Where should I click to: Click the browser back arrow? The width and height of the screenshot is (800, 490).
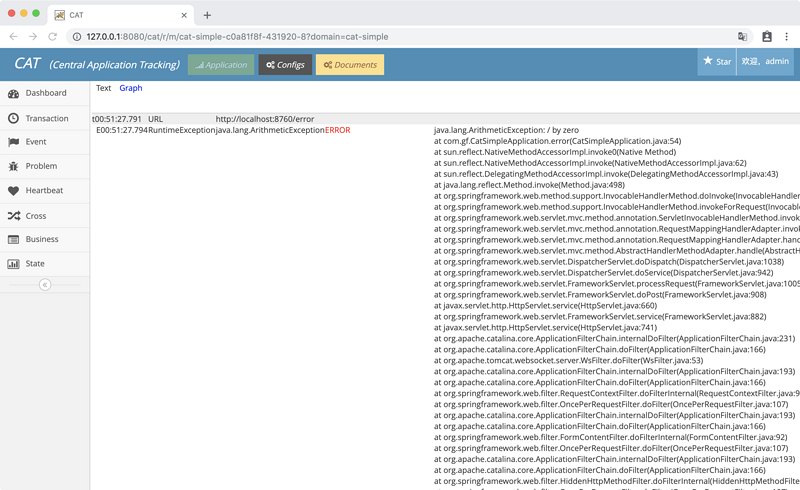pyautogui.click(x=13, y=36)
